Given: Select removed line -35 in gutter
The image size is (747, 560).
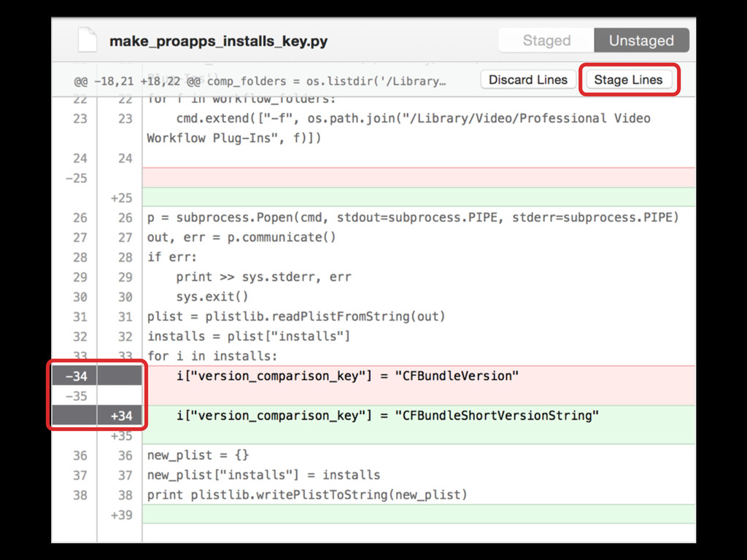Looking at the screenshot, I should pos(75,396).
